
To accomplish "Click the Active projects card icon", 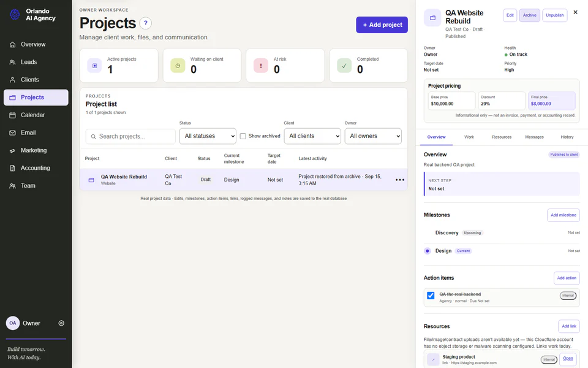I will point(94,66).
